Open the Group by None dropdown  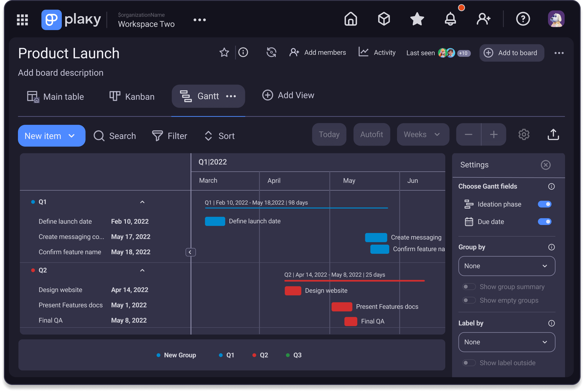[506, 266]
